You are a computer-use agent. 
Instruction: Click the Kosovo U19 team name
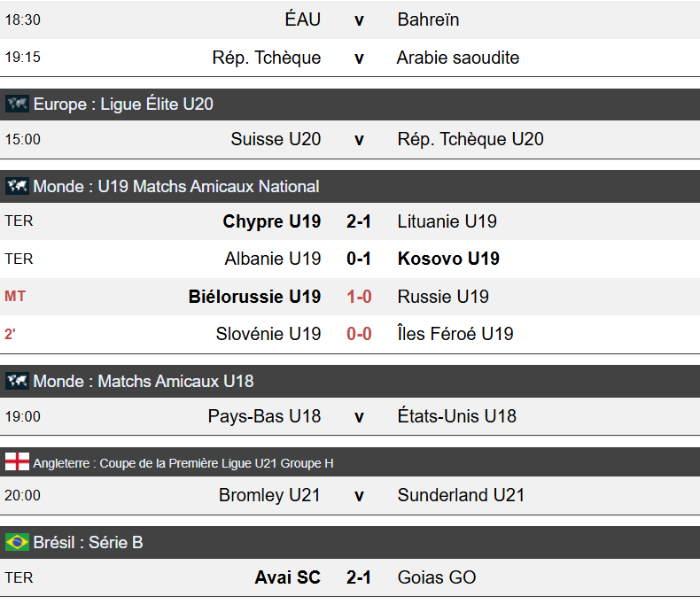tap(448, 259)
